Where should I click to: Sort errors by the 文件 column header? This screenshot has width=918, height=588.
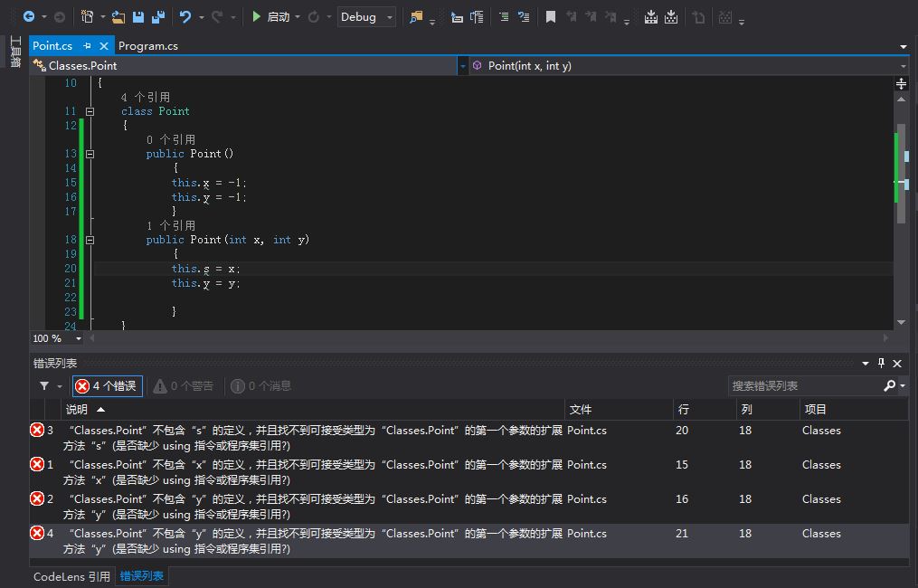[x=619, y=410]
